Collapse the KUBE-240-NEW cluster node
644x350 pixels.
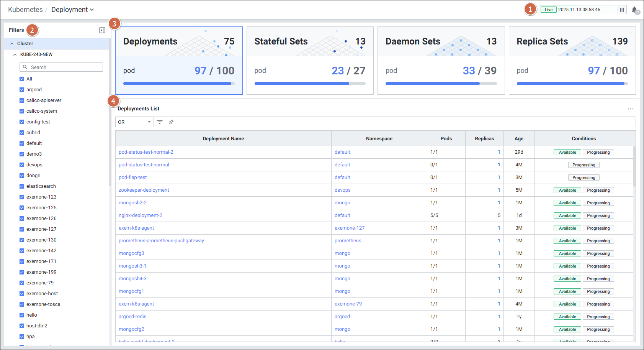click(15, 54)
